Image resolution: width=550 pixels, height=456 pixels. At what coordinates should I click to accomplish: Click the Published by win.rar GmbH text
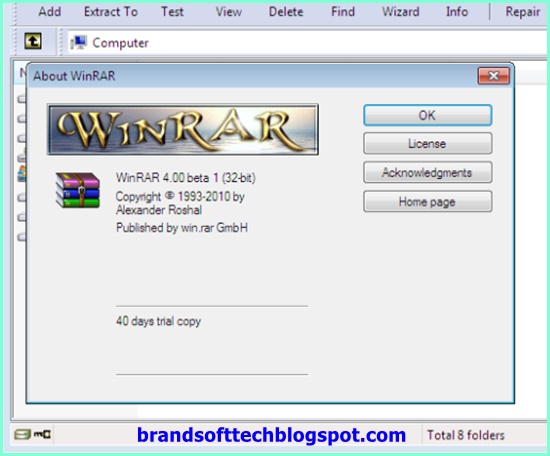[182, 228]
